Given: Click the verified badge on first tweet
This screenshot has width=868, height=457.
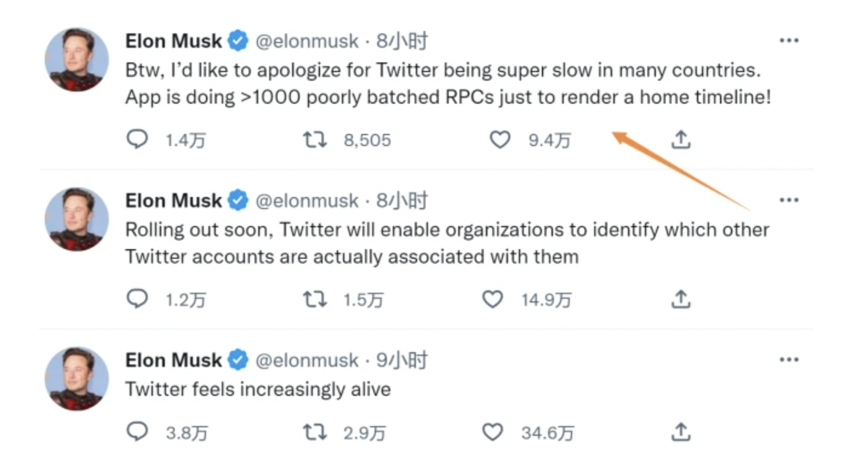Looking at the screenshot, I should 238,41.
